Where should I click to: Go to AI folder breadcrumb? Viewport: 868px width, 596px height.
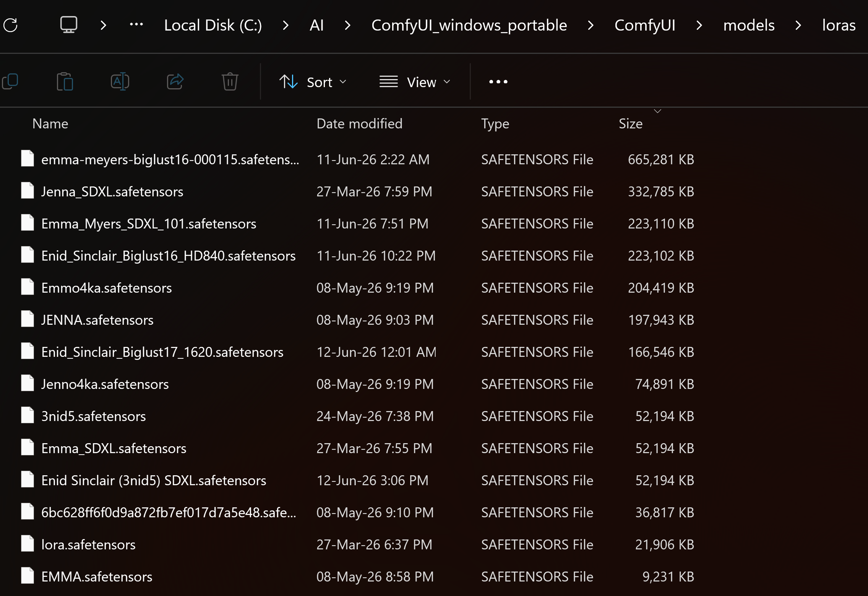point(316,25)
